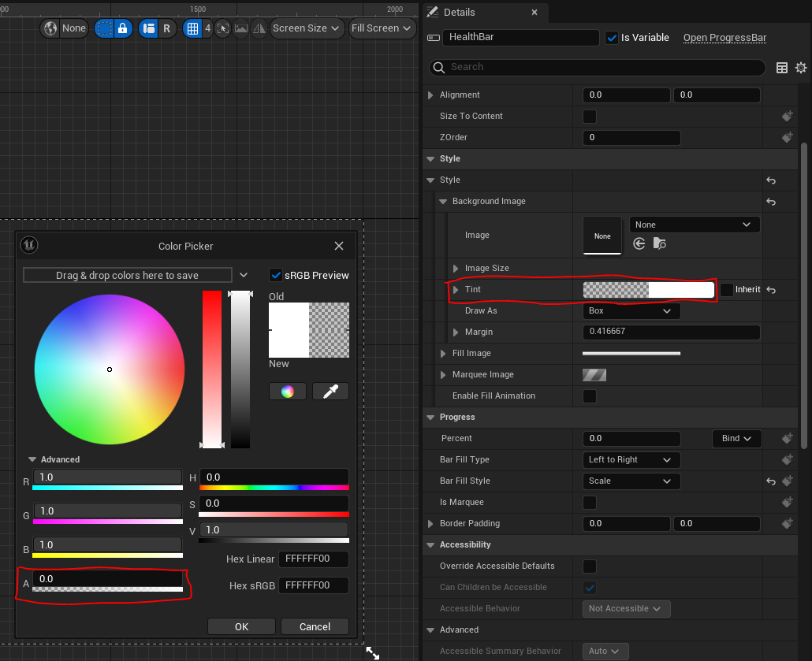Check the Size To Content checkbox
Screen dimensions: 812x661
click(590, 117)
